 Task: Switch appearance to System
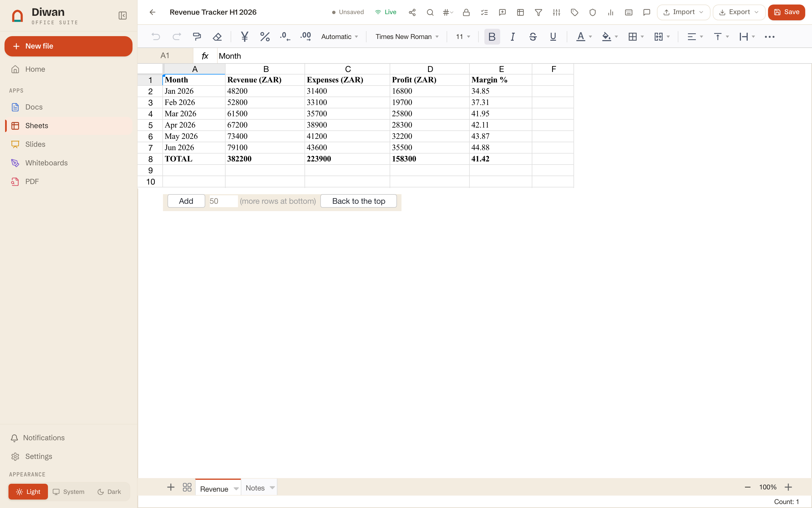[x=69, y=492]
